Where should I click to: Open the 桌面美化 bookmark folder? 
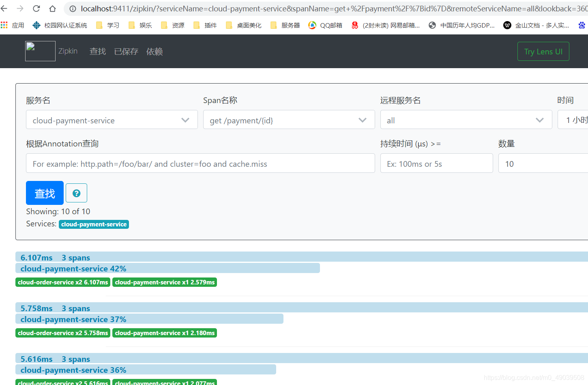(x=243, y=25)
